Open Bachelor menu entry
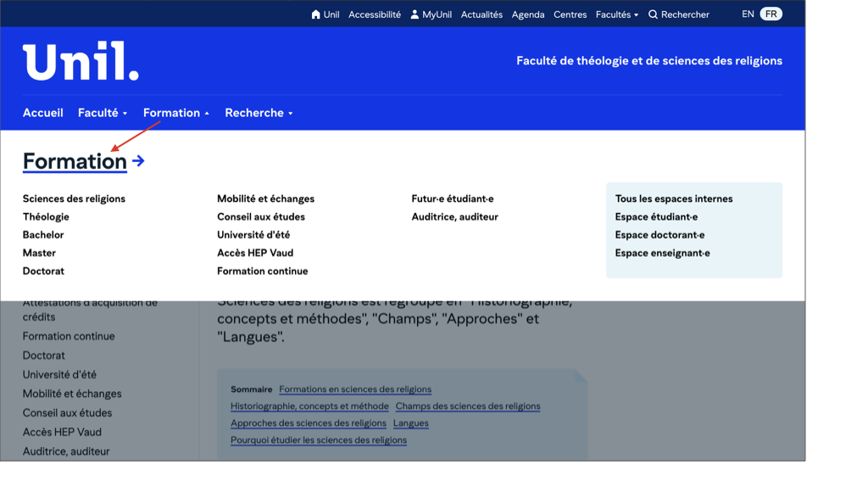This screenshot has height=481, width=868. [43, 235]
